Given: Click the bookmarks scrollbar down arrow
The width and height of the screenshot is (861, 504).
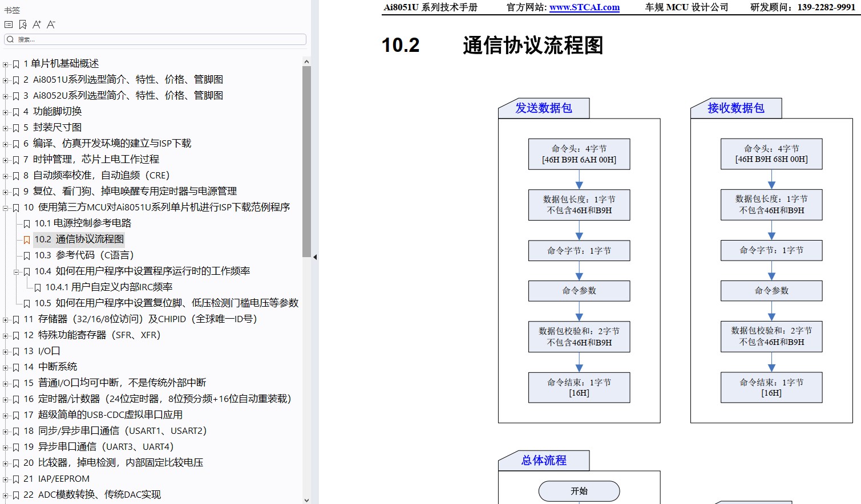Looking at the screenshot, I should 306,500.
